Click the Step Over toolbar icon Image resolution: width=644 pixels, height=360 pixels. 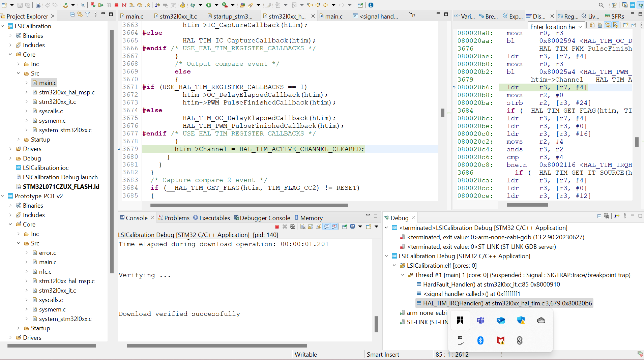pos(140,5)
